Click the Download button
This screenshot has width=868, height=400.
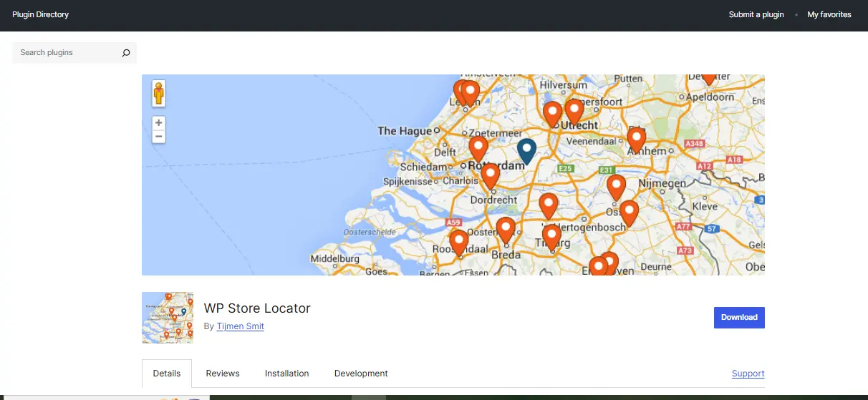coord(739,318)
